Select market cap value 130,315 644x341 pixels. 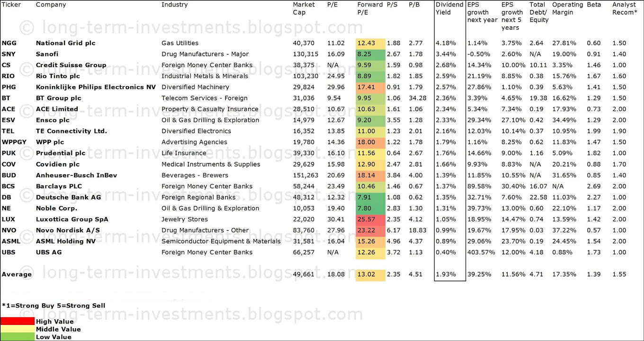pyautogui.click(x=305, y=54)
